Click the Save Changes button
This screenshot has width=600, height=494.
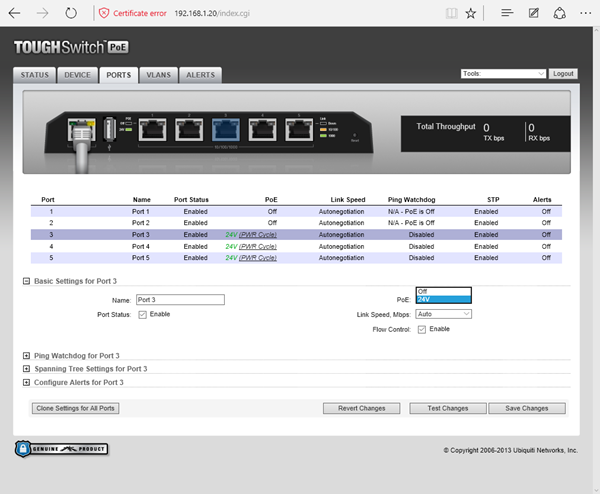pos(527,408)
